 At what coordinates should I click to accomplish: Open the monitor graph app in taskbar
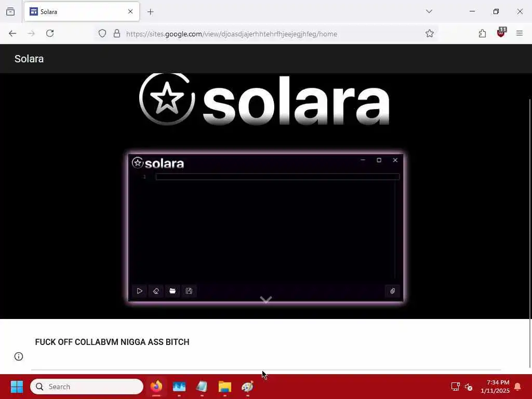pyautogui.click(x=179, y=387)
